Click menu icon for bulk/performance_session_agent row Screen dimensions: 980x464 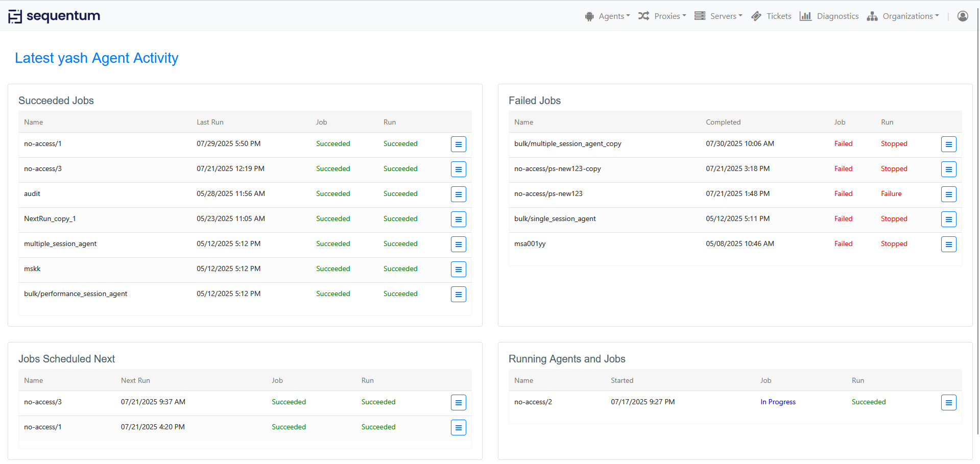(x=458, y=295)
